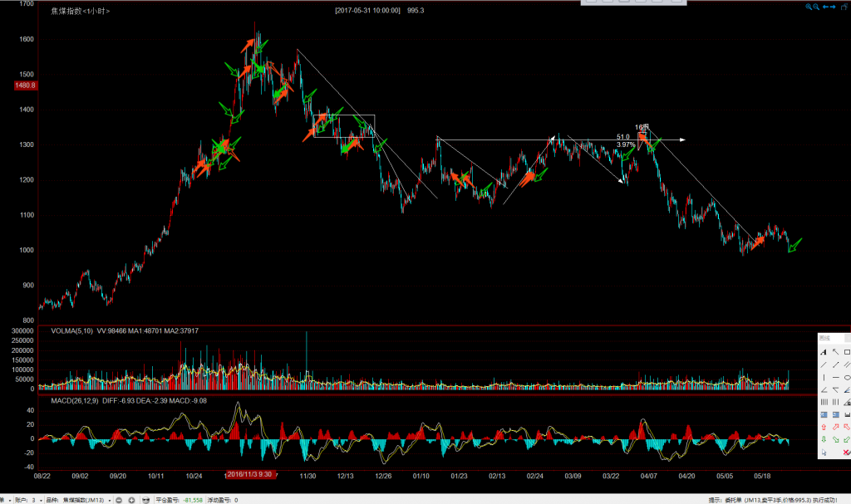Screen dimensions: 851x504
Task: Open the 账户 account dropdown
Action: (x=39, y=500)
